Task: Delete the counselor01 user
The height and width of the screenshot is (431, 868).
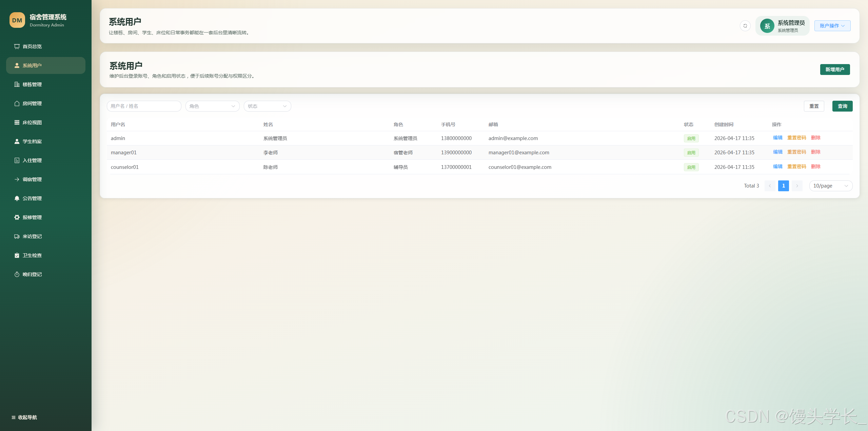Action: point(815,166)
